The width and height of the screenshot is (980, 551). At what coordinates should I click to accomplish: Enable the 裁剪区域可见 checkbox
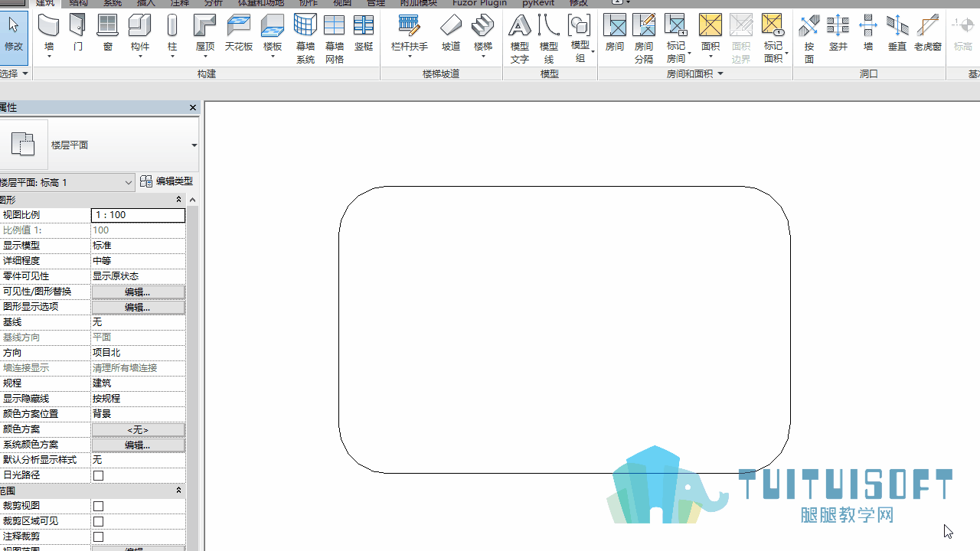pyautogui.click(x=98, y=521)
